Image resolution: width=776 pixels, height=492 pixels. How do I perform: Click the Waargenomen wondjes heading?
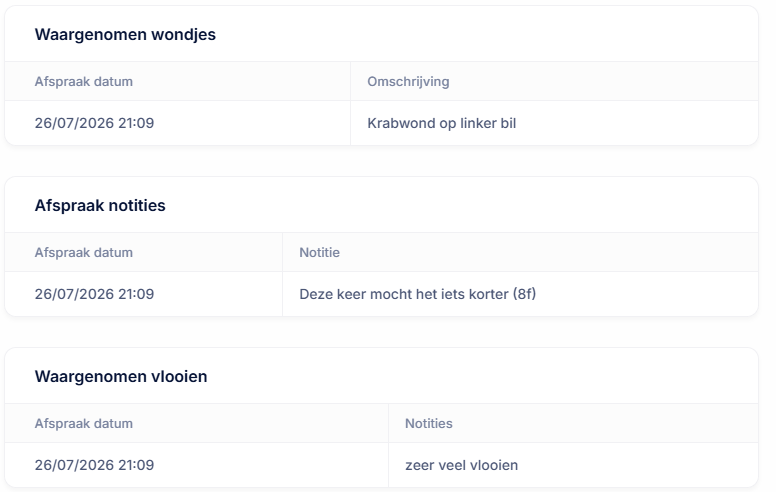pos(125,35)
